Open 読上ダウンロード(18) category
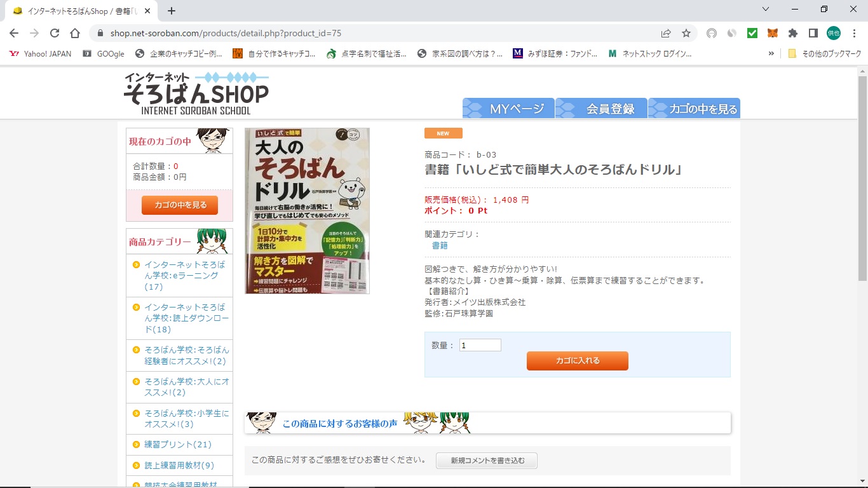The width and height of the screenshot is (868, 488). tap(186, 318)
